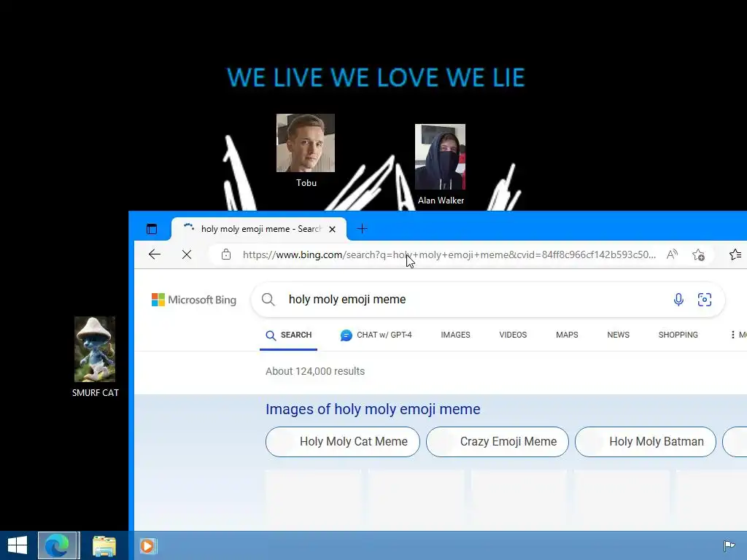
Task: View site information lock icon
Action: click(x=226, y=254)
